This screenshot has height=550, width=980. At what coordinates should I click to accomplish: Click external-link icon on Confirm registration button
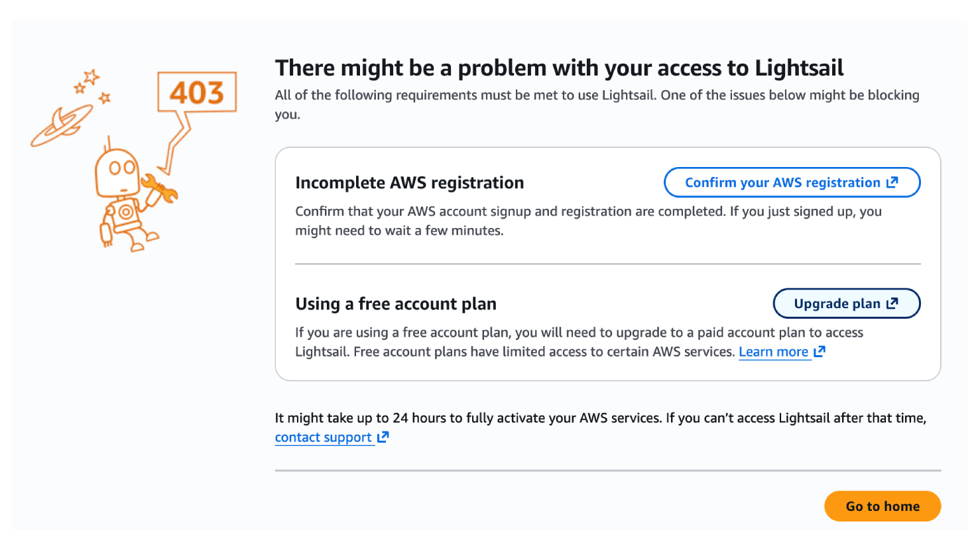tap(892, 182)
